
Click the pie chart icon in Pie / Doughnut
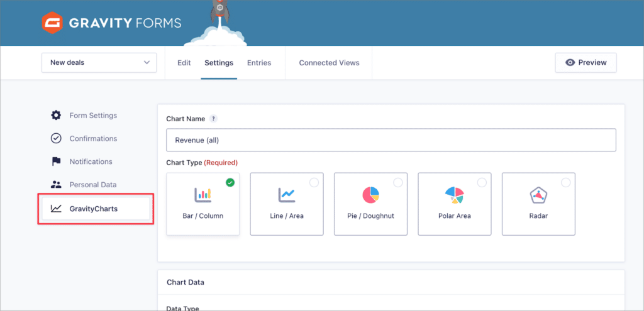[x=371, y=195]
